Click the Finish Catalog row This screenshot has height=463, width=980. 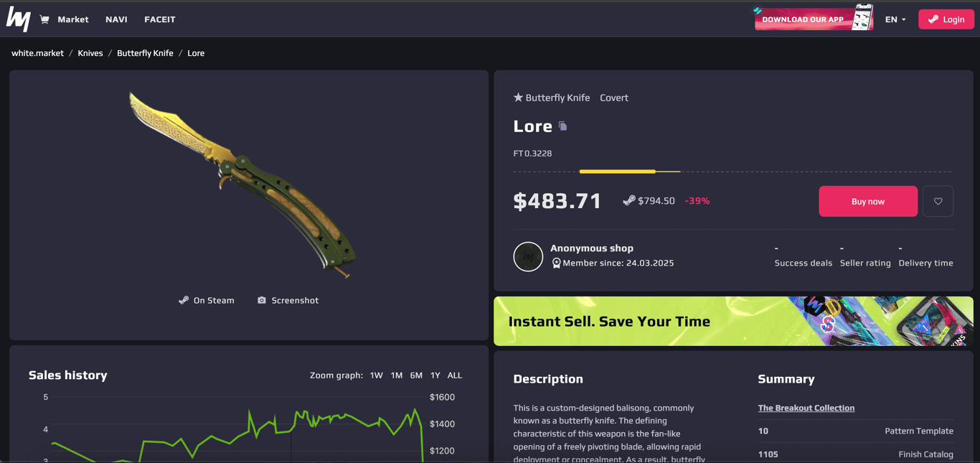point(855,454)
